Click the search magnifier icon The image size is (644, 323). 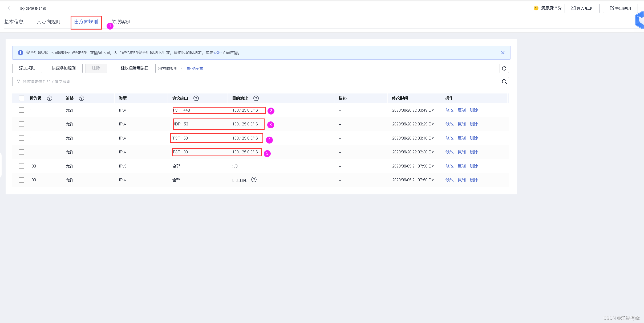coord(504,82)
